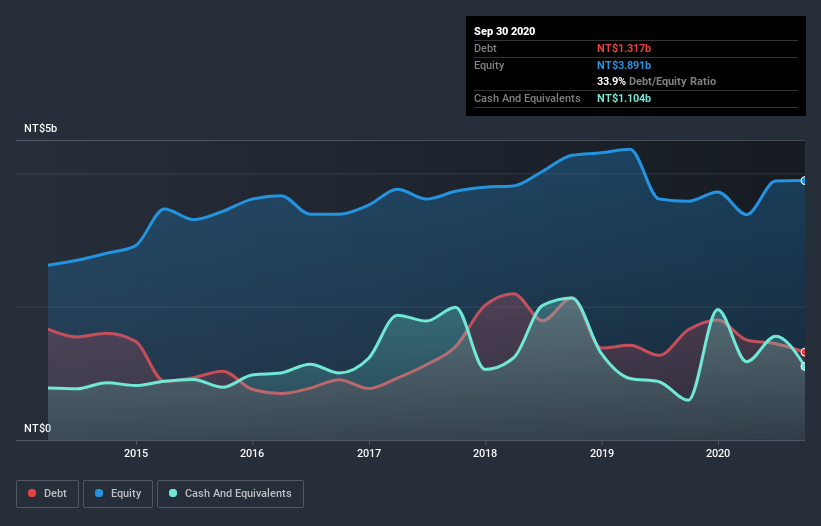Click the Cash endpoint marker on chart
821x526 pixels.
[804, 366]
